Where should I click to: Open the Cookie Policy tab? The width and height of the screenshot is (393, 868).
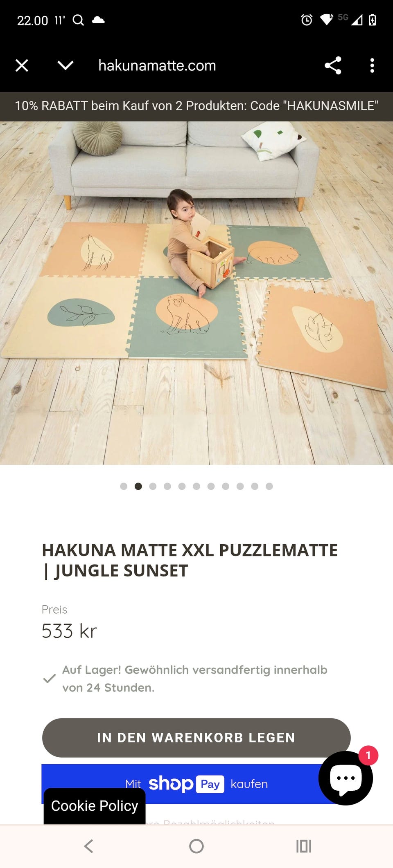(x=95, y=806)
